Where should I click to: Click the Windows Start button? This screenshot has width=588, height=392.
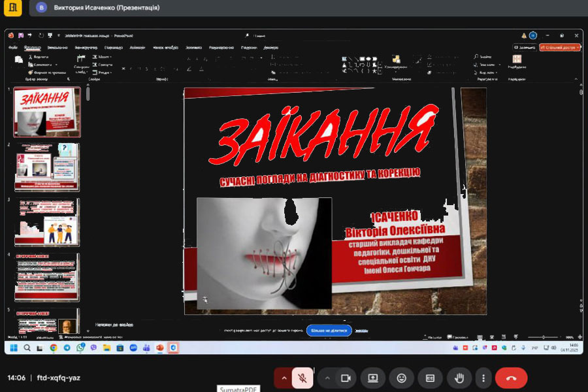(x=14, y=348)
